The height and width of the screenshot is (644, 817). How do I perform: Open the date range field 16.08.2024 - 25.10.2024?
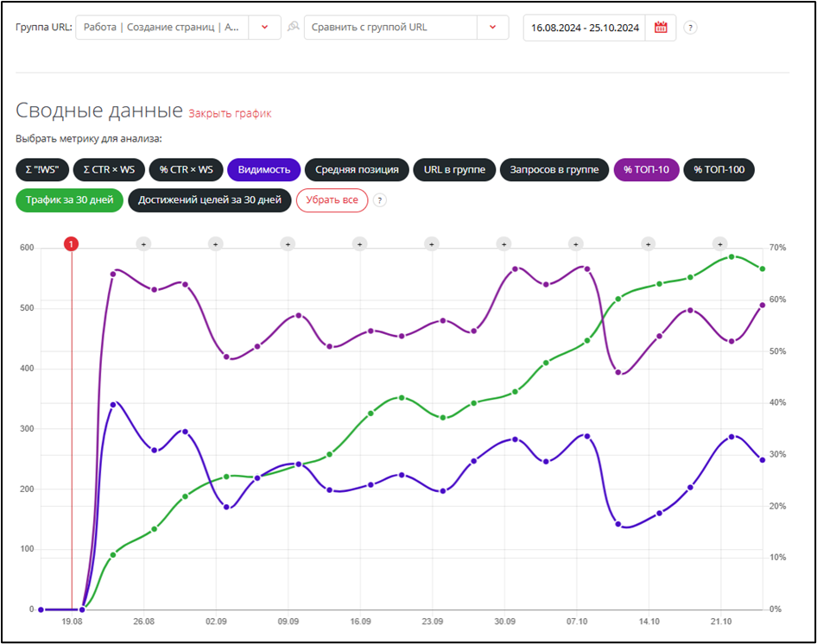pos(585,28)
